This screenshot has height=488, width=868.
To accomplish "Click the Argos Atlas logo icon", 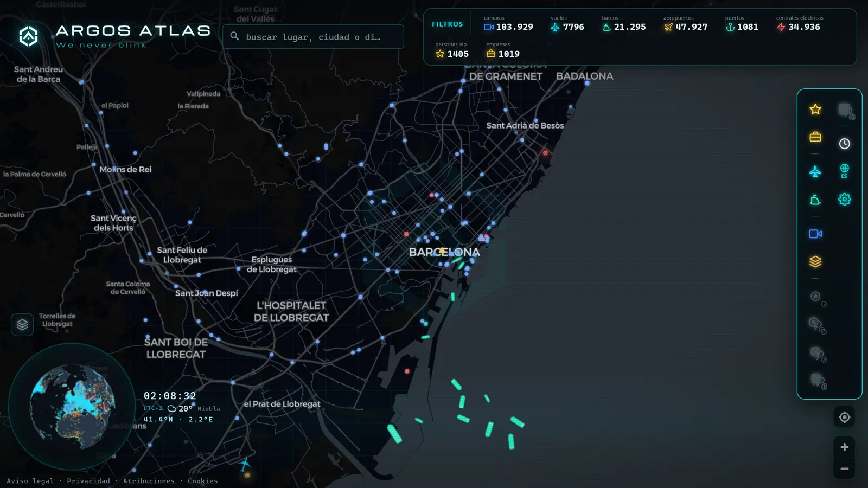I will point(28,36).
